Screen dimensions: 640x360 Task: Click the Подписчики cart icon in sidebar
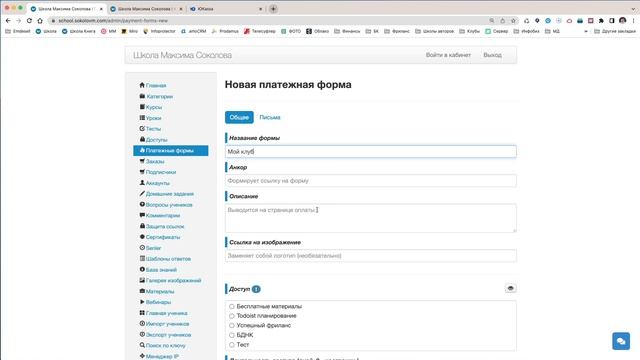click(x=142, y=172)
